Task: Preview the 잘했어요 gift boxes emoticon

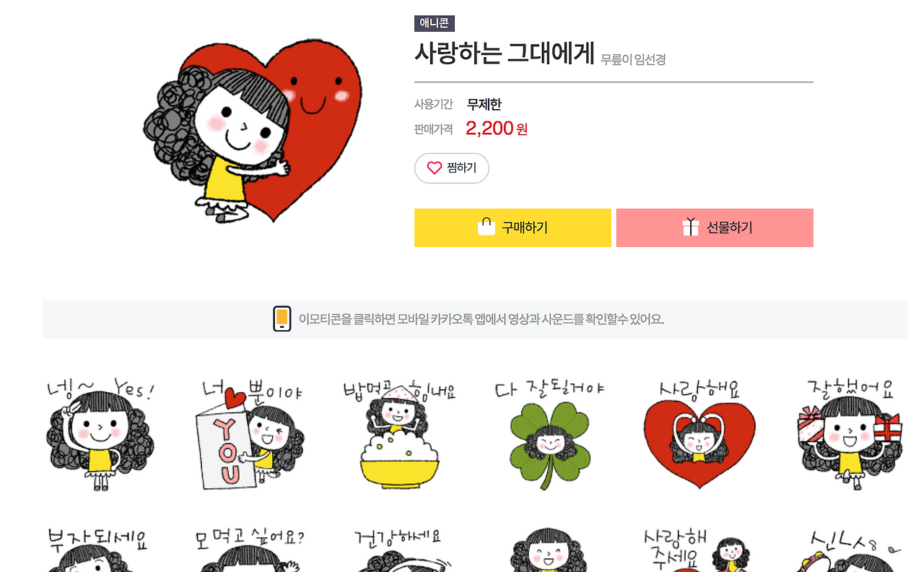Action: (x=849, y=433)
